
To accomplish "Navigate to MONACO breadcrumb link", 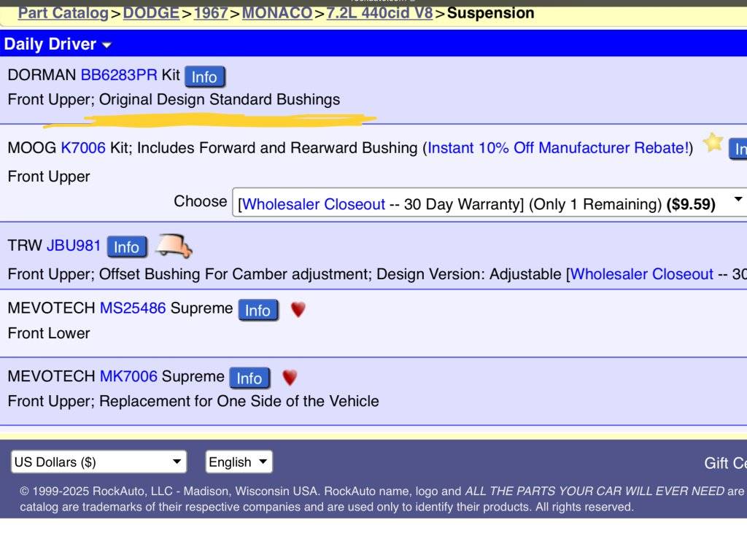I will click(276, 12).
